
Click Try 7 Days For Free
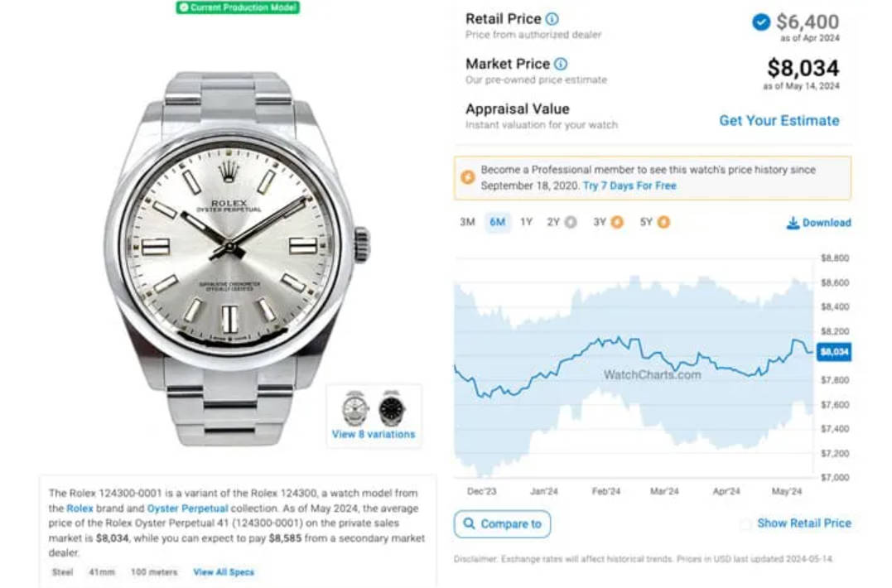pyautogui.click(x=629, y=186)
